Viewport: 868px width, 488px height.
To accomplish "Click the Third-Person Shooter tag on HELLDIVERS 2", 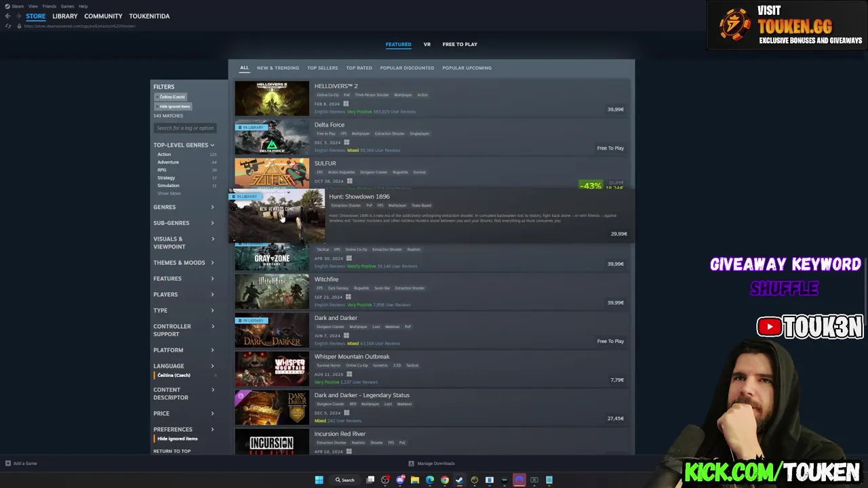I will (x=373, y=95).
